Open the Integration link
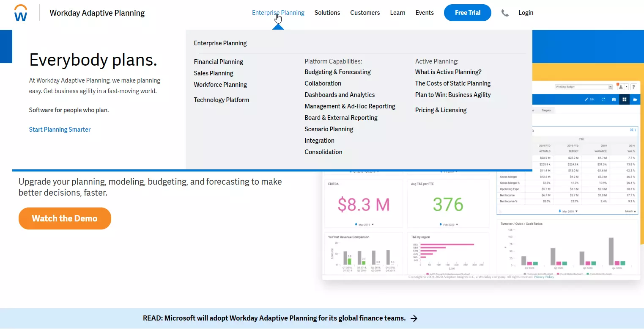Screen dimensions: 644x329 coord(319,141)
